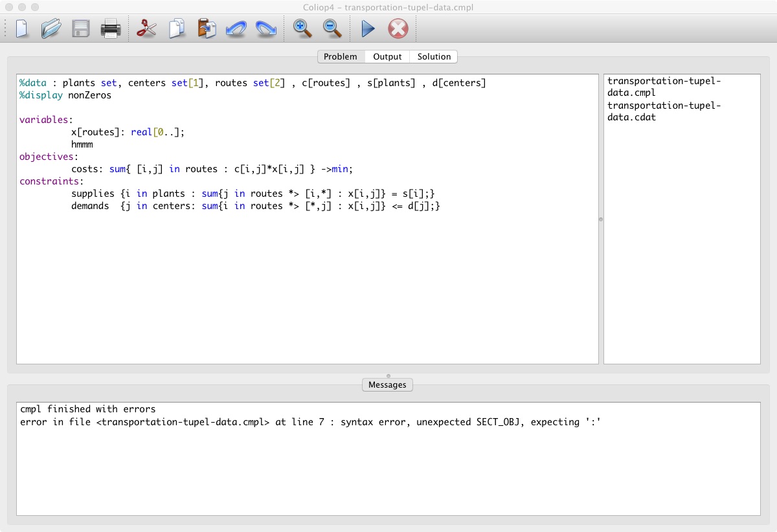777x532 pixels.
Task: Run the CMPL model with the play icon
Action: pyautogui.click(x=368, y=29)
